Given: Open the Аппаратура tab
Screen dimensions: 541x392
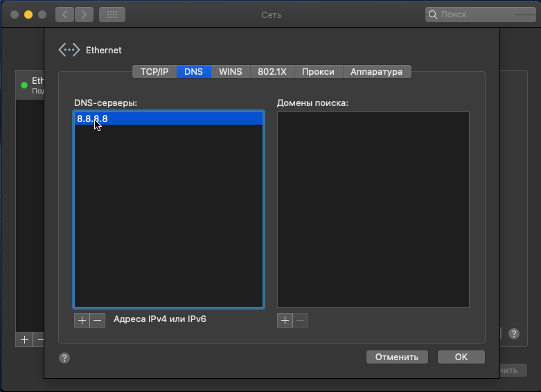Looking at the screenshot, I should click(x=376, y=72).
